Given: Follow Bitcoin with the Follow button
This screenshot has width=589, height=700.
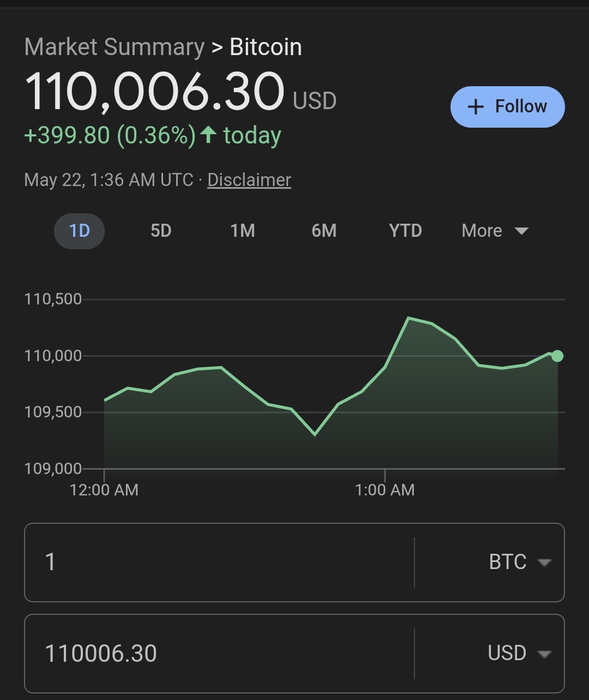Looking at the screenshot, I should click(507, 106).
